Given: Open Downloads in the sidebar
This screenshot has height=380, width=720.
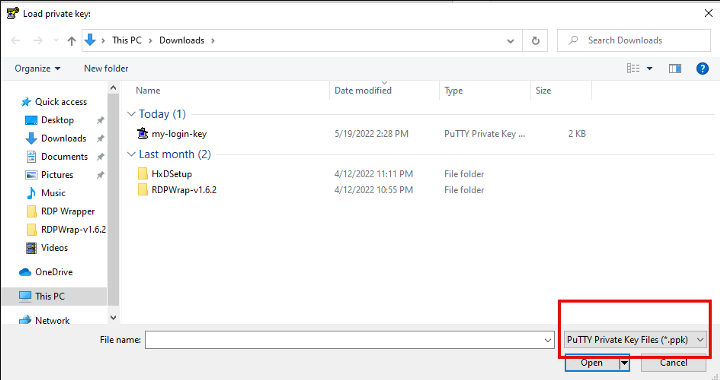Looking at the screenshot, I should click(x=63, y=138).
